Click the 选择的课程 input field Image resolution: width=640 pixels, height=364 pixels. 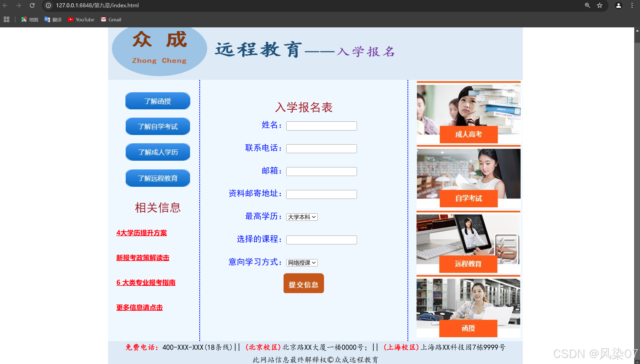click(x=322, y=240)
